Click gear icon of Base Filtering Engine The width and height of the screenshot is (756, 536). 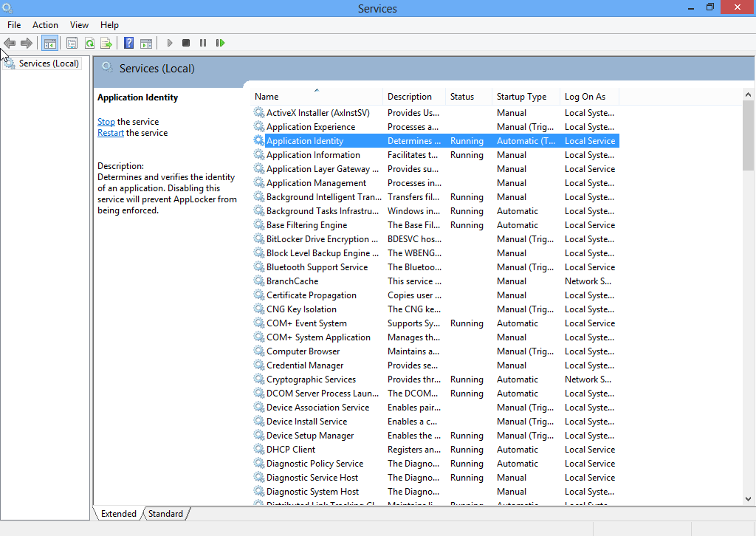coord(259,224)
